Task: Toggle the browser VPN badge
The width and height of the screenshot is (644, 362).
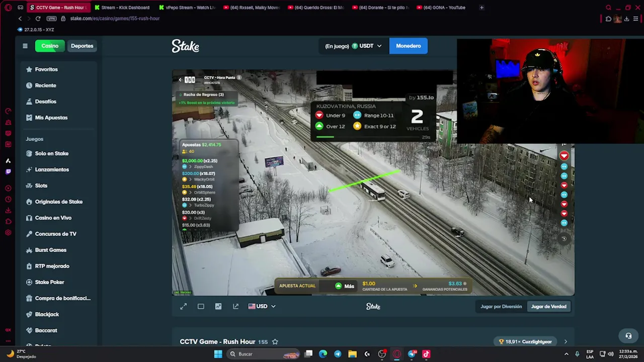Action: pyautogui.click(x=51, y=19)
